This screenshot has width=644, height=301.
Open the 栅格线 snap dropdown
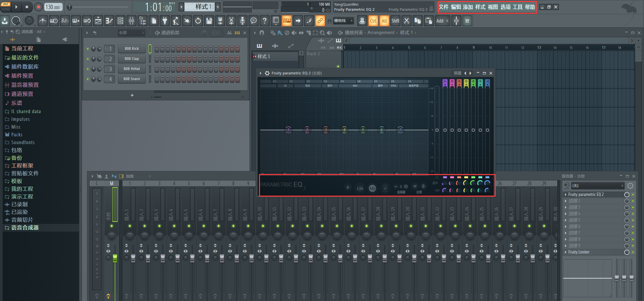tap(343, 21)
